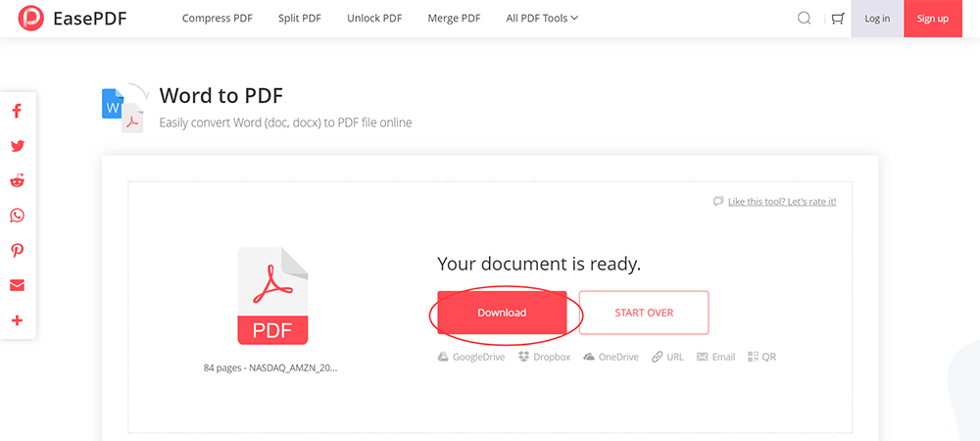Open the Merge PDF tool
This screenshot has width=980, height=441.
454,18
